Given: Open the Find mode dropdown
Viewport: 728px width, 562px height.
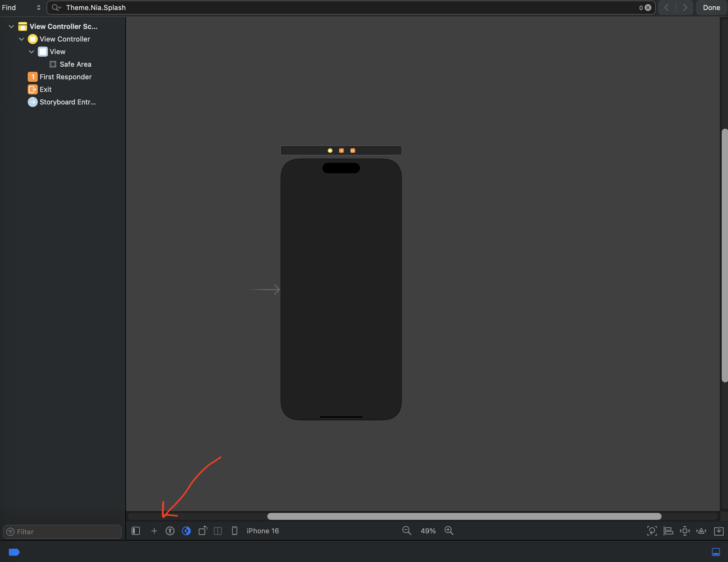Looking at the screenshot, I should pos(21,8).
